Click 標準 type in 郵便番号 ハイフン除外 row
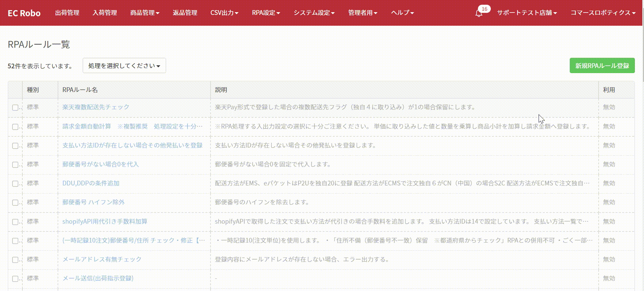Viewport: 644px width, 291px height. pos(33,202)
